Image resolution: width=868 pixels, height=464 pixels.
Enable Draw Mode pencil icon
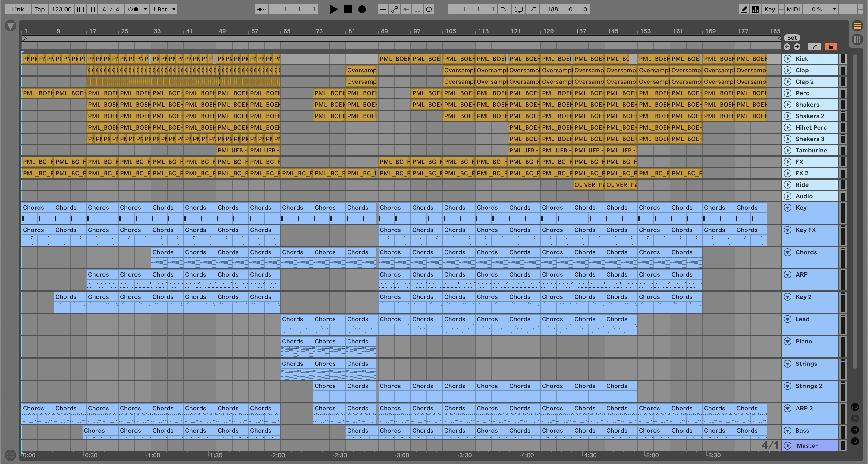(744, 9)
